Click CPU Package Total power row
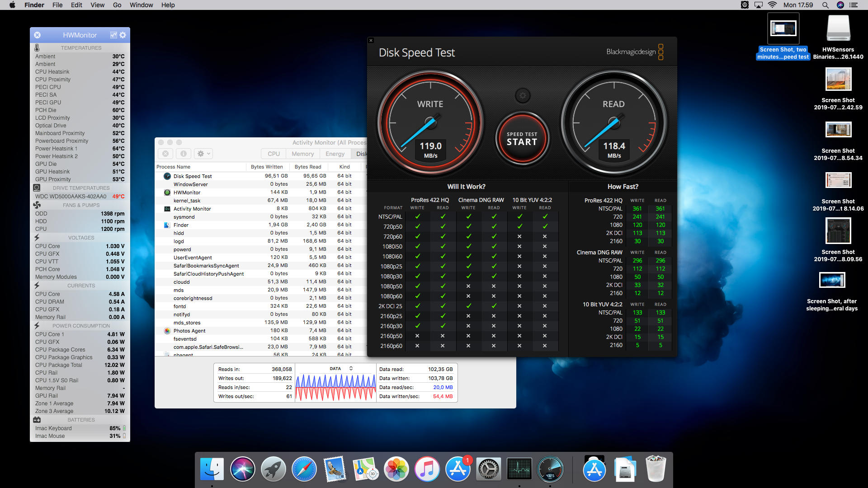 tap(80, 365)
